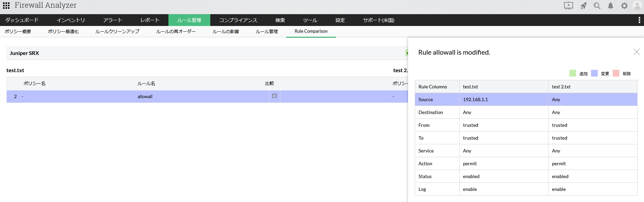Click the compare icon in allowall row
The width and height of the screenshot is (644, 202).
pyautogui.click(x=274, y=96)
